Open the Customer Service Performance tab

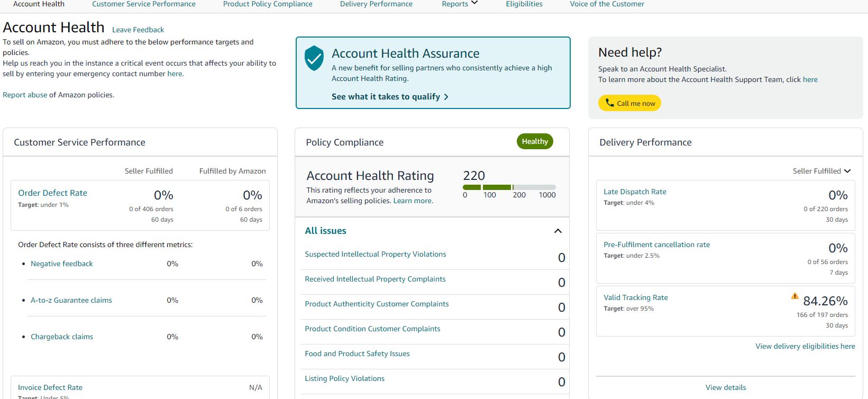[x=144, y=4]
